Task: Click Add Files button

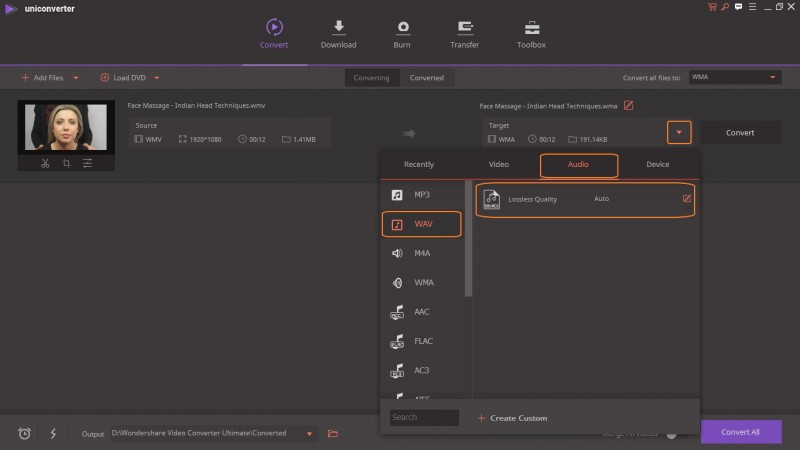Action: click(42, 78)
